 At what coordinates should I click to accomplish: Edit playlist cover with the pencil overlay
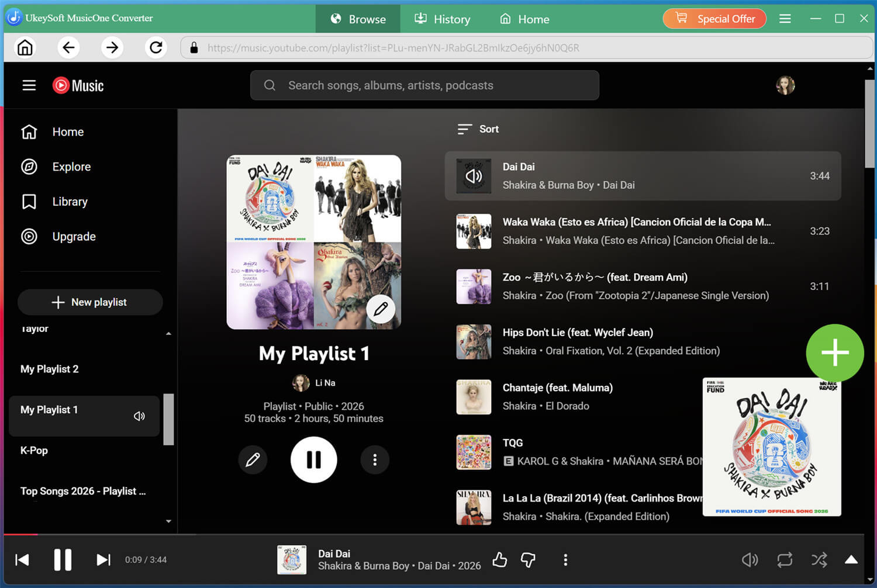381,309
